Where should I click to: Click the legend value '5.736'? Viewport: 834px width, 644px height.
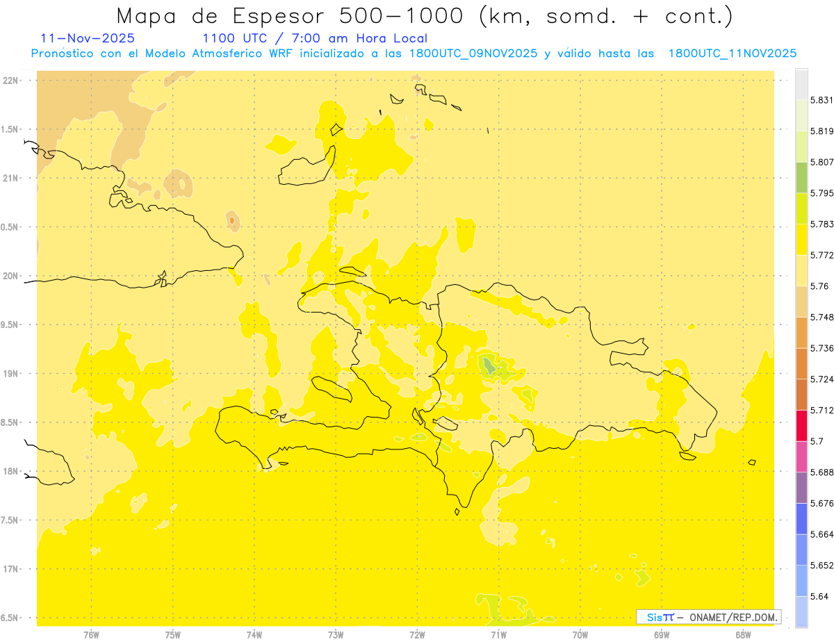click(x=821, y=348)
